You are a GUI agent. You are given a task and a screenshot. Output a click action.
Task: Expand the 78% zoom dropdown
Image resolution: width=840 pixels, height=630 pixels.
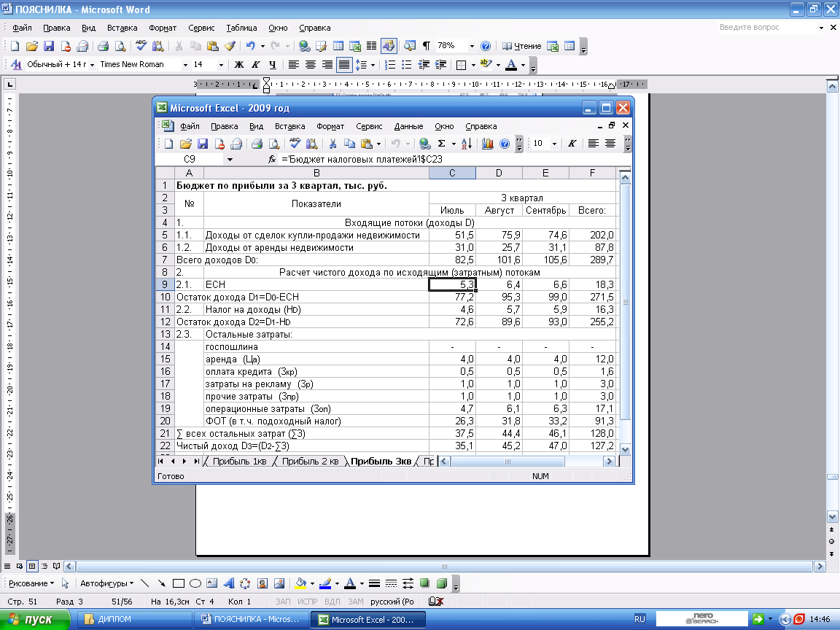(472, 46)
